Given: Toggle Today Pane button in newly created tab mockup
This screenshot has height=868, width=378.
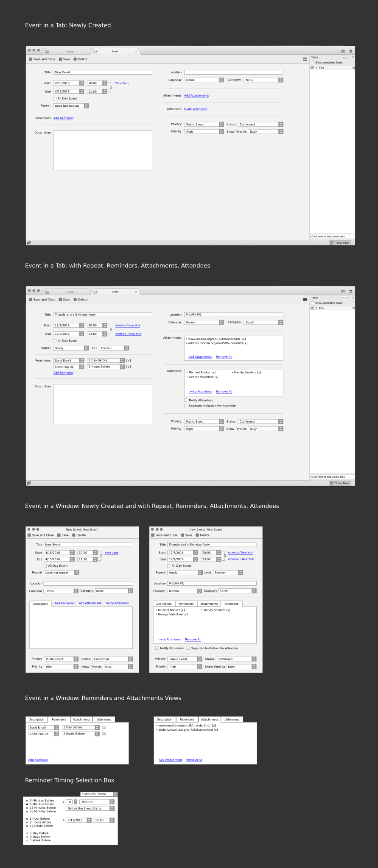Looking at the screenshot, I should pyautogui.click(x=340, y=243).
